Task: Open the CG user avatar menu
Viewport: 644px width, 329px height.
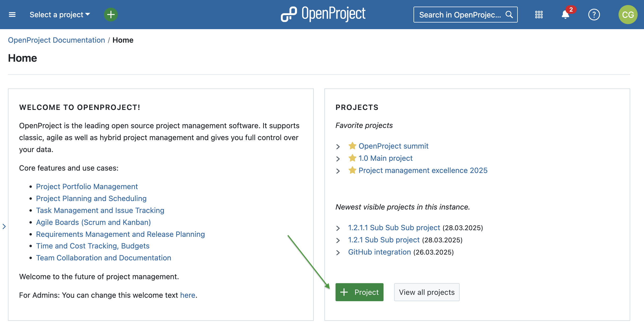Action: [x=628, y=15]
